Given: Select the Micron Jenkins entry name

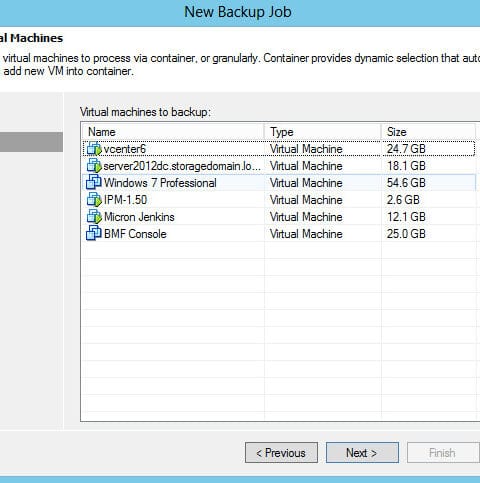Looking at the screenshot, I should [x=139, y=217].
